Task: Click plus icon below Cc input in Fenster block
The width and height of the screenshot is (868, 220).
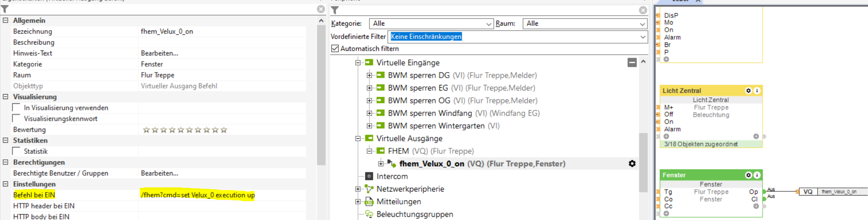Action: [666, 214]
